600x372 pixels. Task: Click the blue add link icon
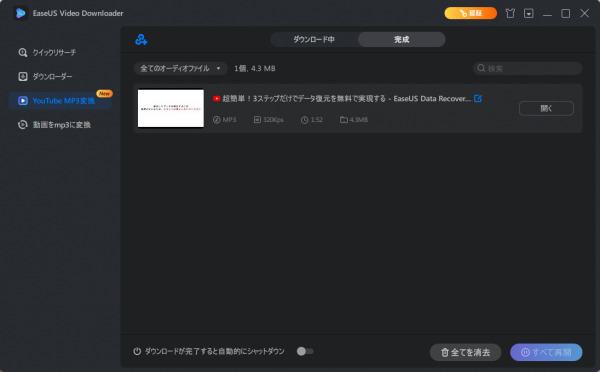tap(141, 39)
